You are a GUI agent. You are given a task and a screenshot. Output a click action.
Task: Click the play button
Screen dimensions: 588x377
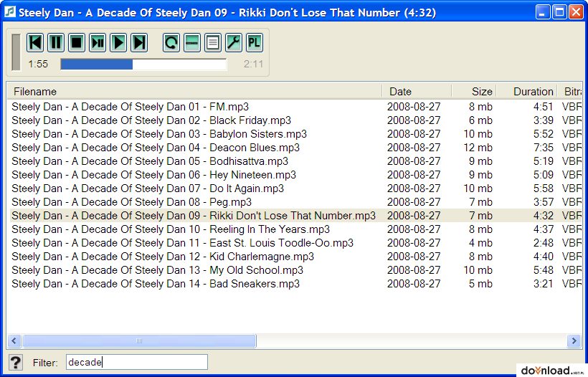click(x=118, y=42)
